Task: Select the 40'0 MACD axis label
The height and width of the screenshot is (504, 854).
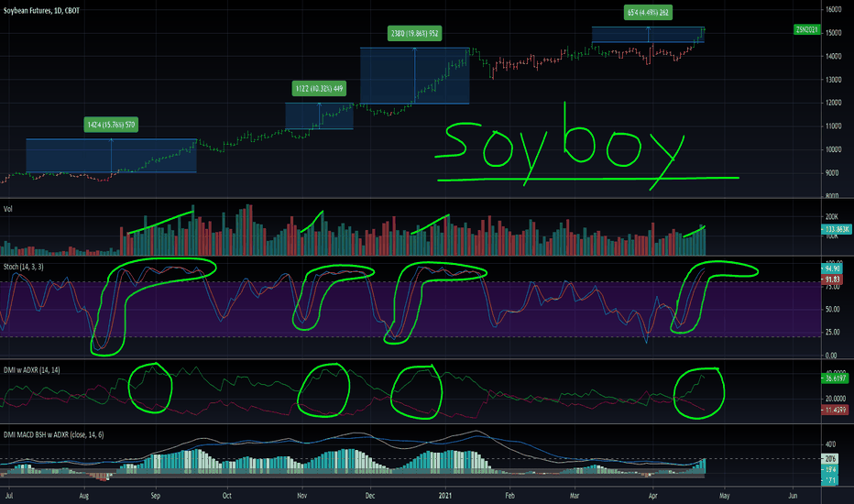Action: [x=830, y=444]
